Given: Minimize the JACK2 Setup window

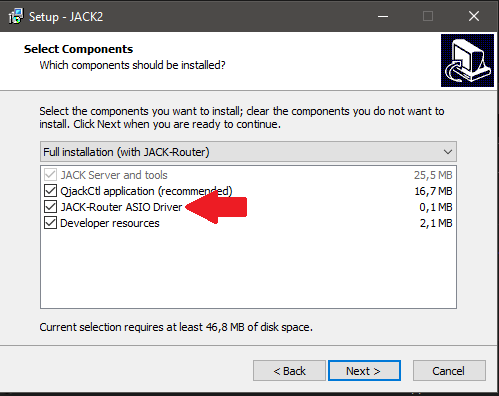Looking at the screenshot, I should (x=383, y=16).
